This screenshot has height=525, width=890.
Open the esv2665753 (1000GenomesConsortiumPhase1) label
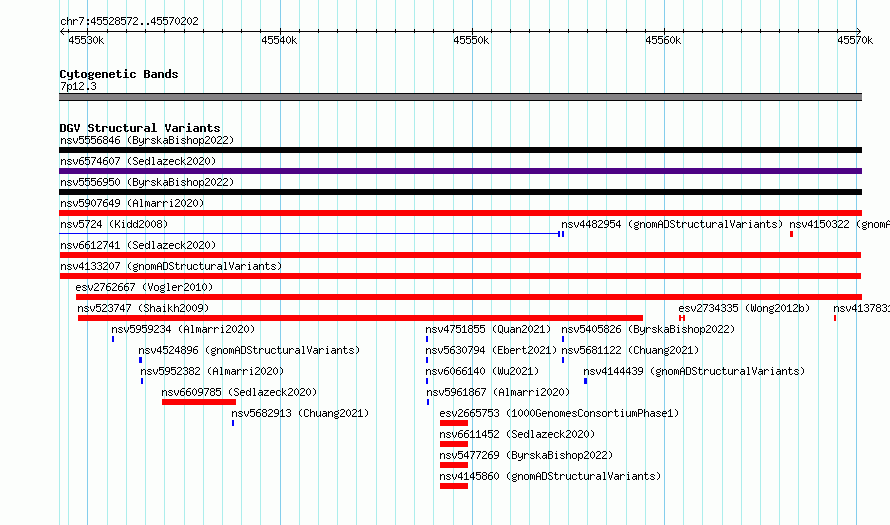559,413
